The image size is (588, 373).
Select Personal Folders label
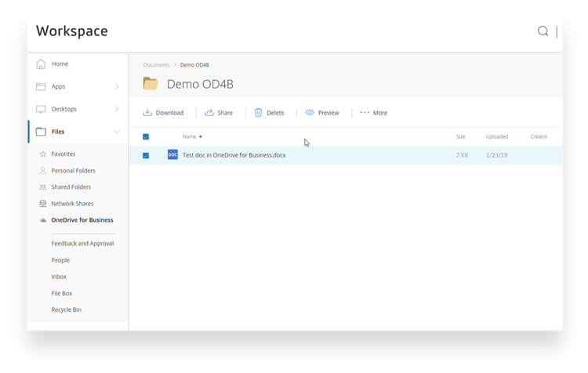point(73,171)
